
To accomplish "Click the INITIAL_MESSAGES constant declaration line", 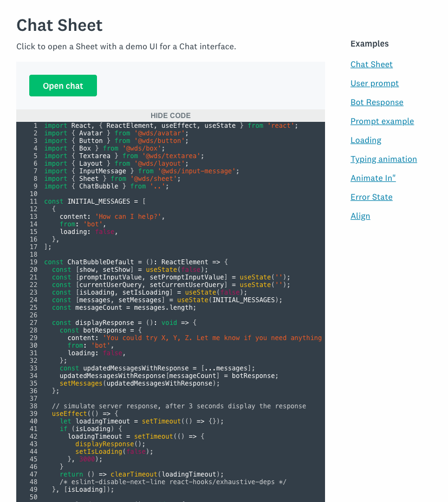I will click(x=95, y=201).
